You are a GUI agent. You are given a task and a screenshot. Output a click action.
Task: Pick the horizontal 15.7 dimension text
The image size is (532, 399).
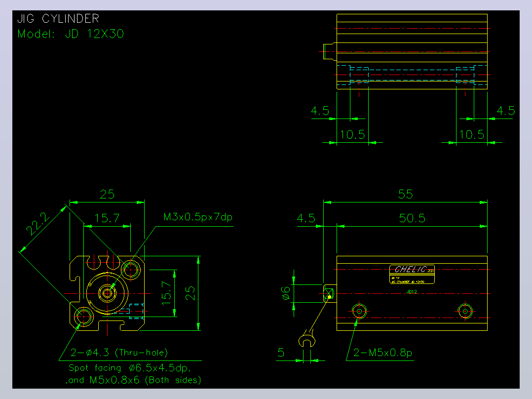(107, 218)
